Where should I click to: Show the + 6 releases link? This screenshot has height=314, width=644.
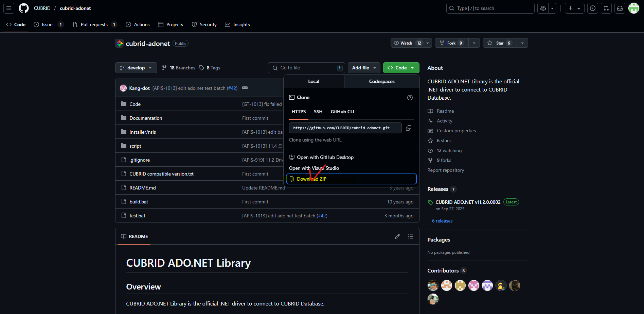440,221
